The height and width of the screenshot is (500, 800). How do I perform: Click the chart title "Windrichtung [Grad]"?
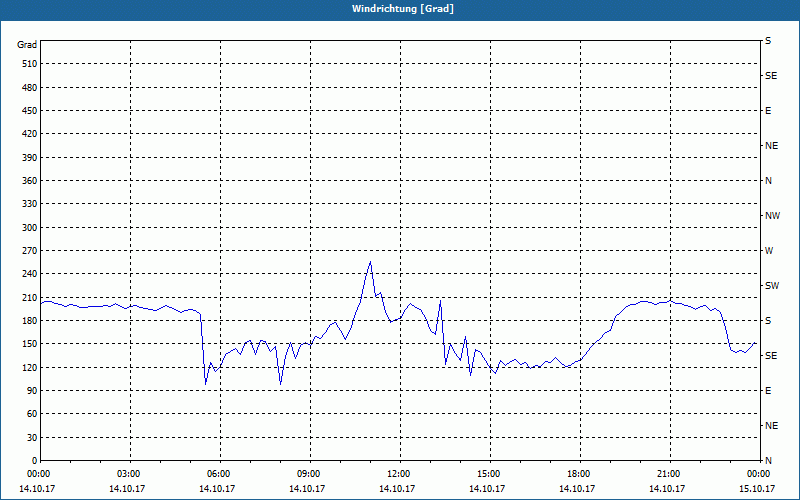403,9
